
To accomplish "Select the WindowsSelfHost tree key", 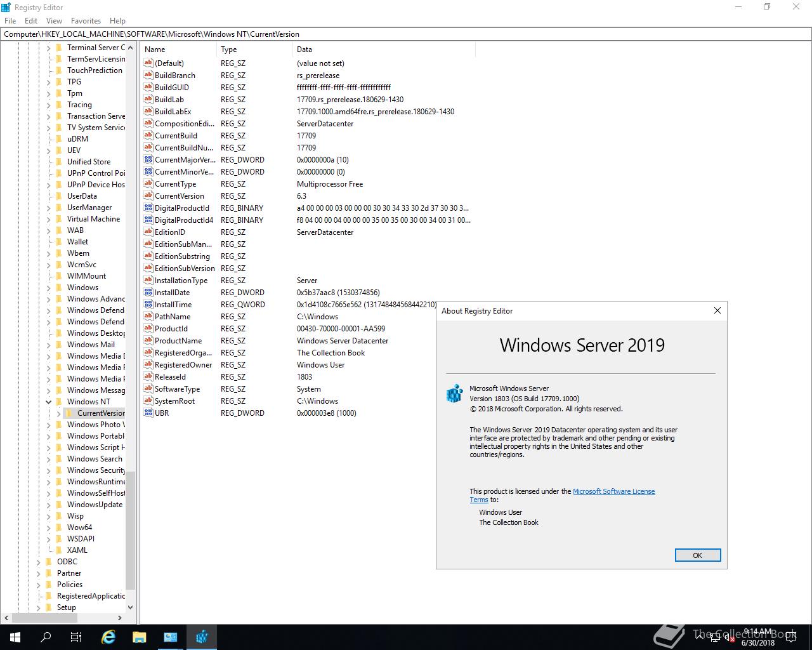I will click(96, 493).
